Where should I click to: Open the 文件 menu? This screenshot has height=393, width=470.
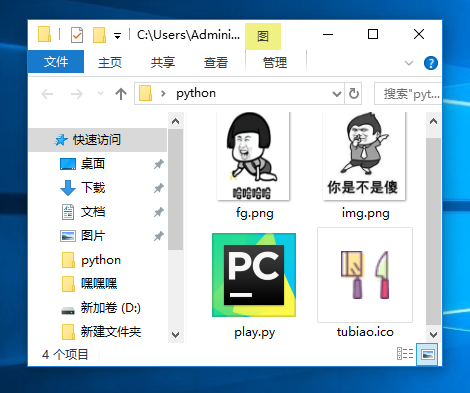56,62
